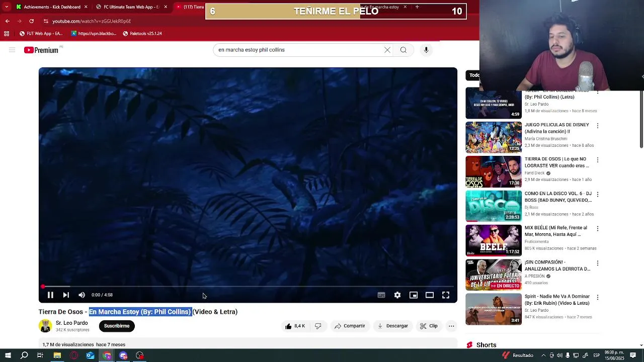Screen dimensions: 644x362
Task: Open File Explorer from taskbar
Action: point(57,355)
